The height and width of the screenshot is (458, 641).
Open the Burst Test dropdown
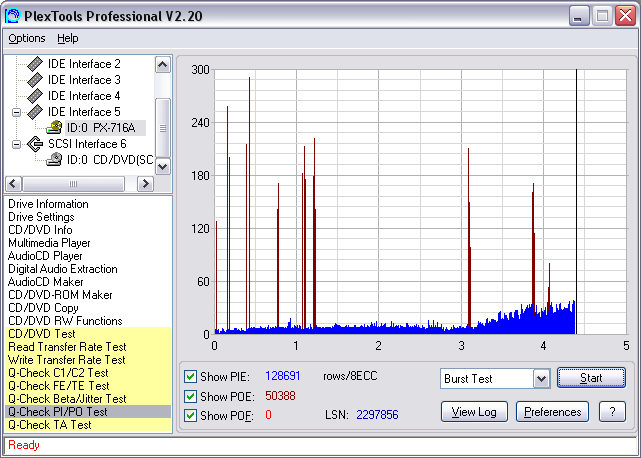[541, 378]
